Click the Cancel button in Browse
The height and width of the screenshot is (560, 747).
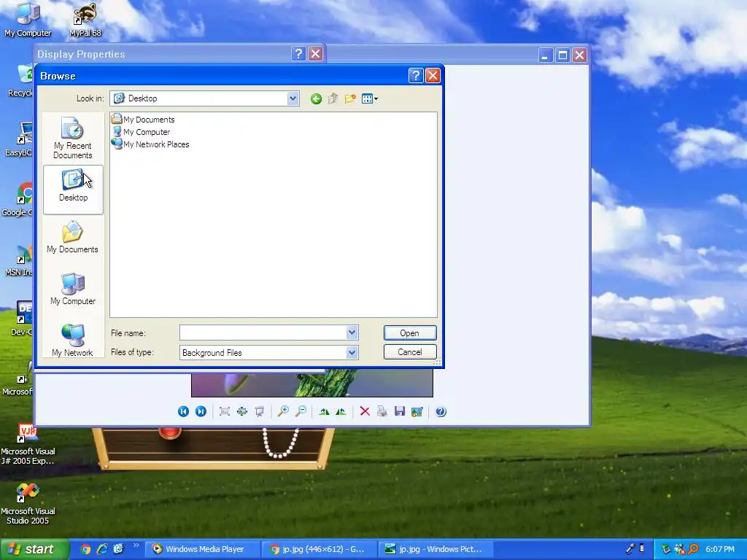click(x=410, y=352)
